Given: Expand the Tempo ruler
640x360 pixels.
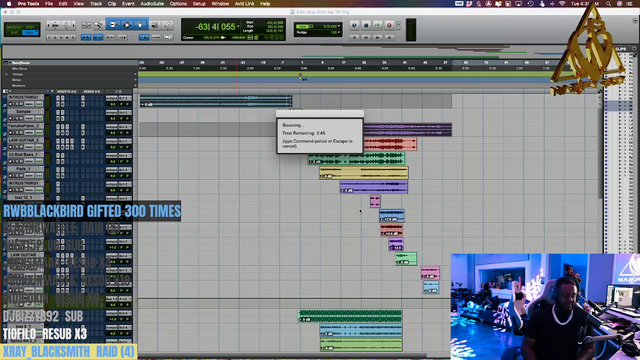Looking at the screenshot, I should pyautogui.click(x=7, y=74).
